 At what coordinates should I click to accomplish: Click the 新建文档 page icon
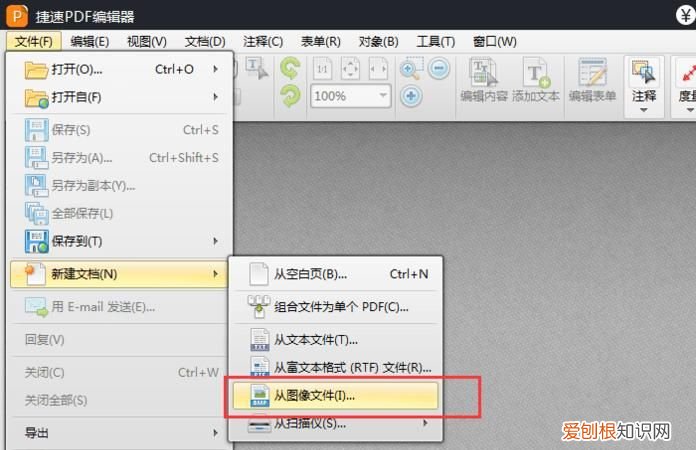[x=36, y=274]
